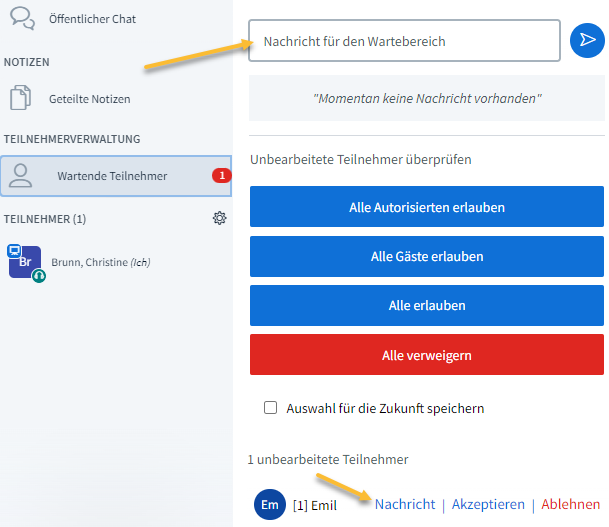
Task: Open participant settings gear icon
Action: (x=219, y=218)
